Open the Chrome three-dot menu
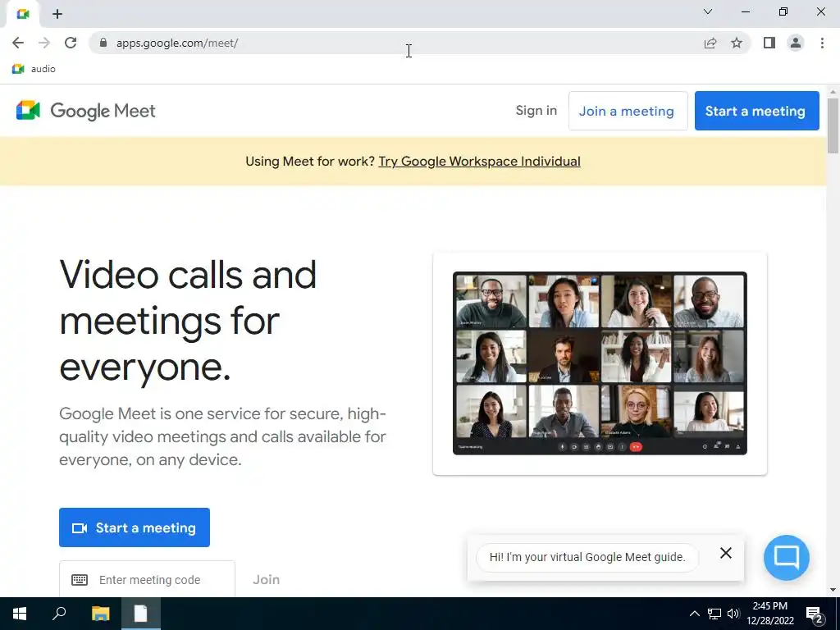 (822, 43)
